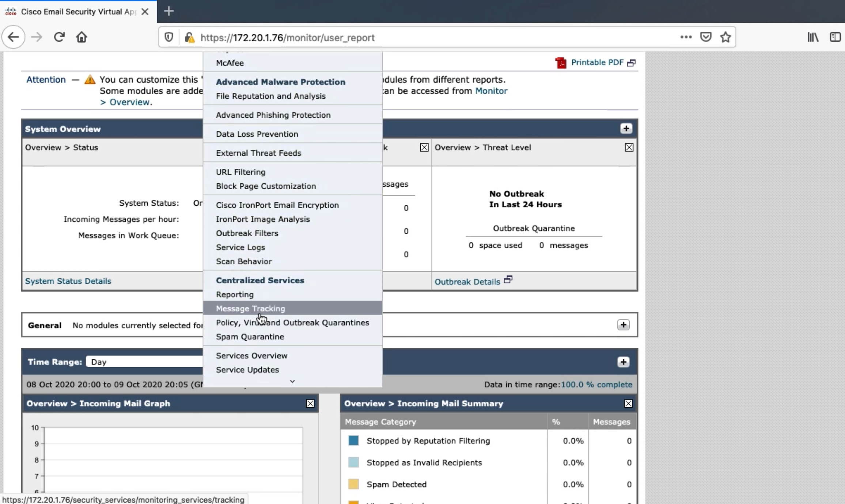This screenshot has width=845, height=504.
Task: Click the 100.0 % complete link
Action: (596, 385)
